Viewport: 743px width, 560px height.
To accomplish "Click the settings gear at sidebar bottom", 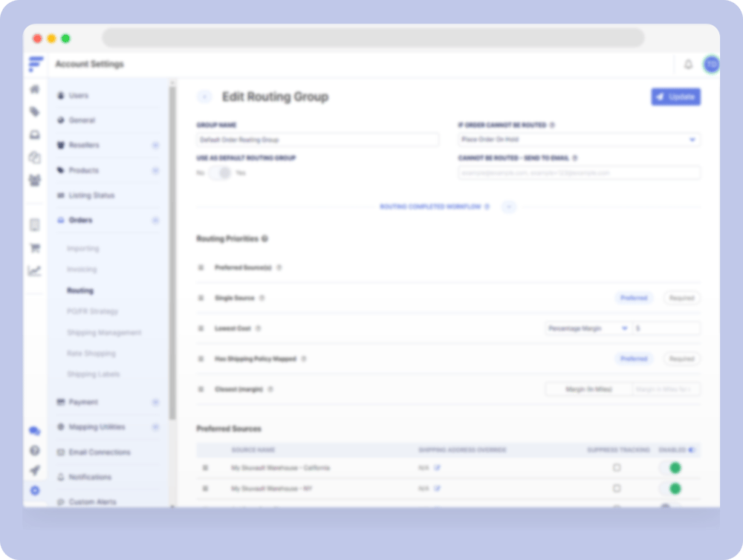I will (x=34, y=490).
